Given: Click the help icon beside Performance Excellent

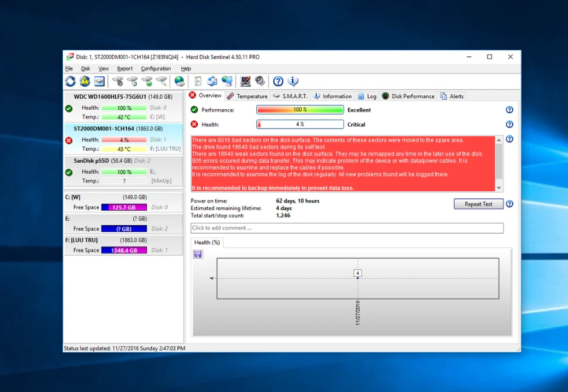Looking at the screenshot, I should coord(509,110).
